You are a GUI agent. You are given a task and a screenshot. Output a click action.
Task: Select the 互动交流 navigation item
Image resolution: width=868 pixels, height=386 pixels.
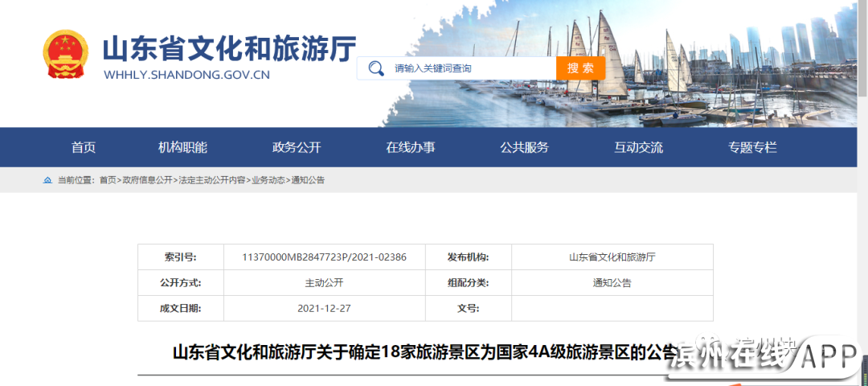(638, 147)
